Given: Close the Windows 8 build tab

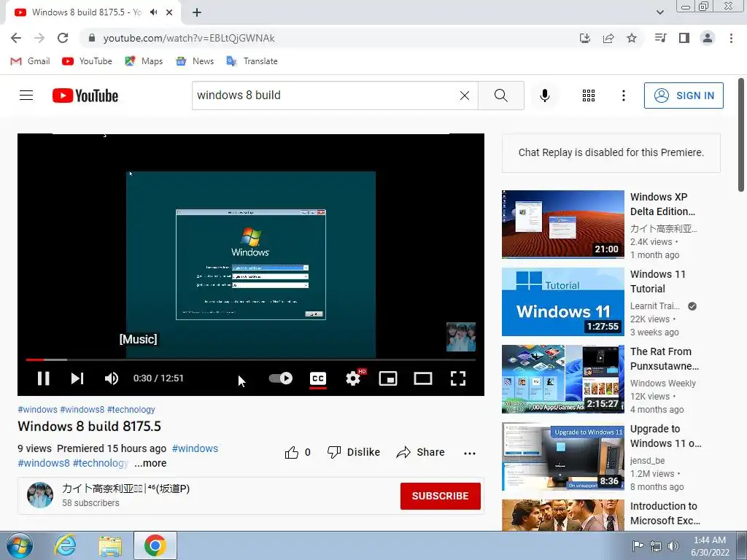Looking at the screenshot, I should [169, 12].
